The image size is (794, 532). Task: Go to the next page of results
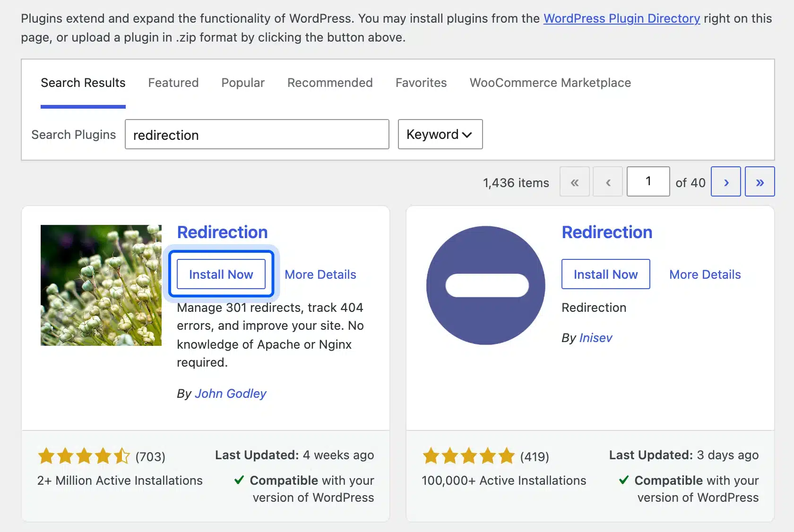tap(726, 181)
